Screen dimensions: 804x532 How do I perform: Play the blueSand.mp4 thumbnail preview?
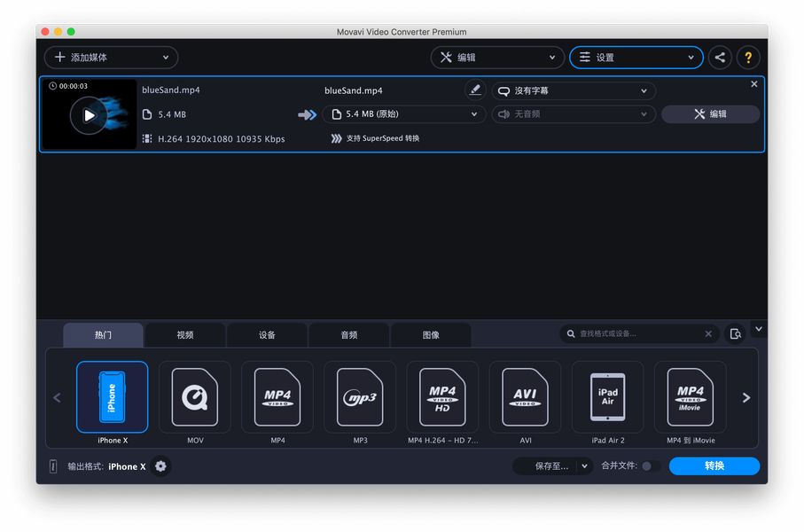90,115
